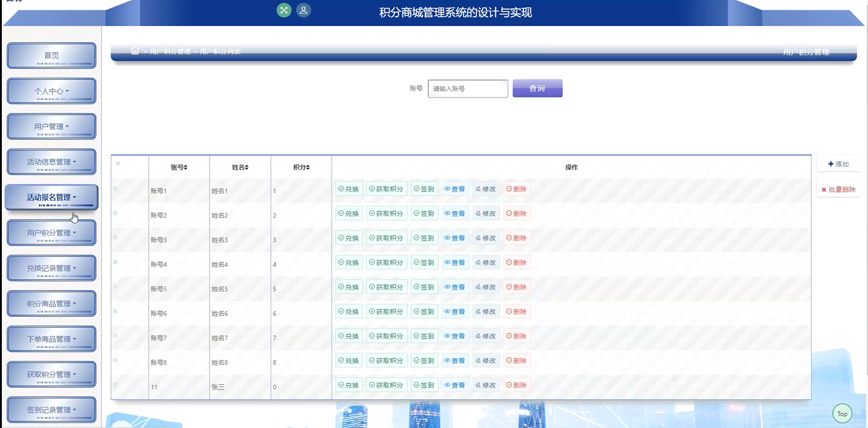Expand the 活动信息管理 sidebar menu

[52, 162]
